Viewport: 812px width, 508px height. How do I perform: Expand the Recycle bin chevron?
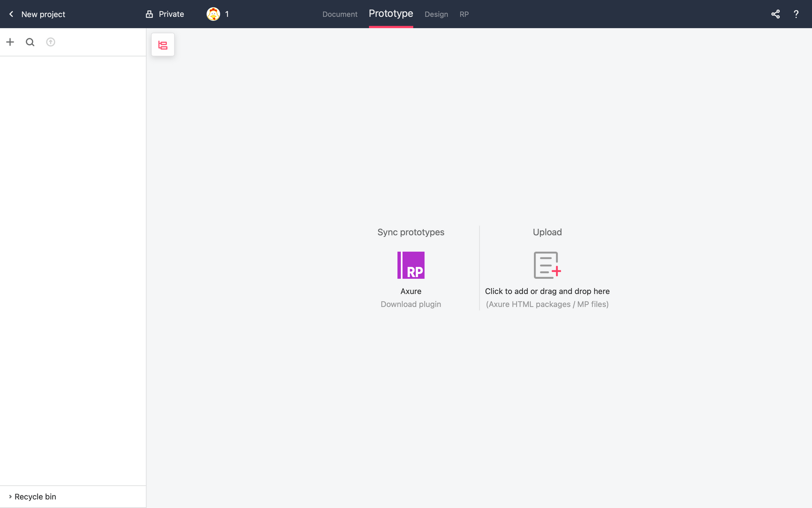coord(10,497)
